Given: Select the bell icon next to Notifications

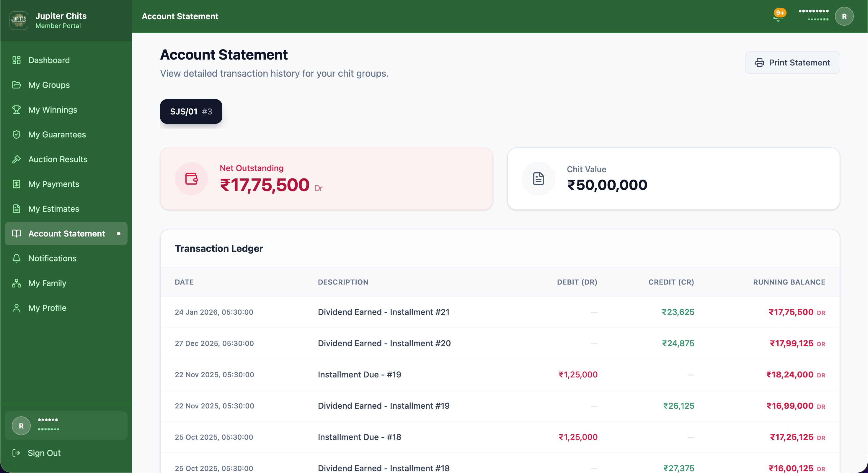Looking at the screenshot, I should pos(17,258).
